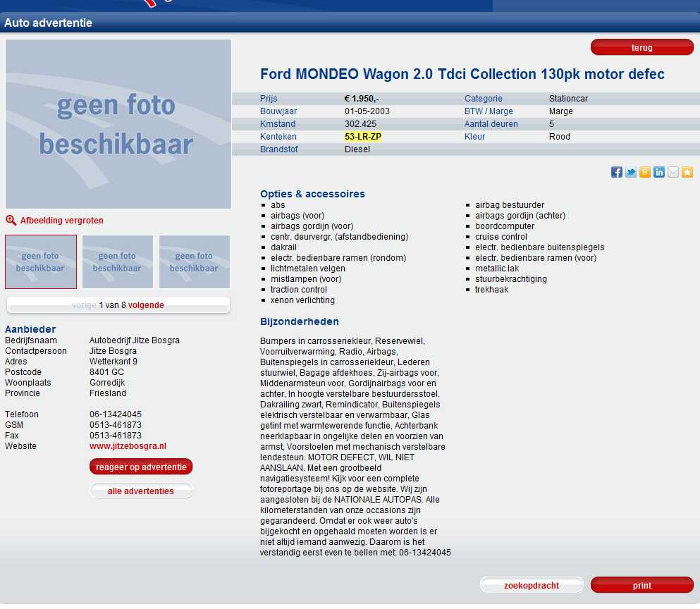This screenshot has height=609, width=700.
Task: Click magnifier icon beside Afbeelding vergroten
Action: tap(11, 220)
